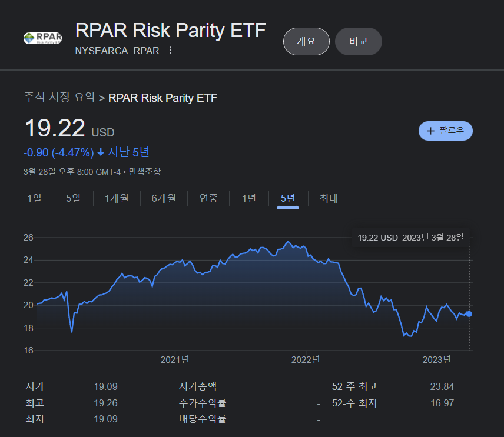This screenshot has height=437, width=504.
Task: Select the 최대 max range tab
Action: 329,198
